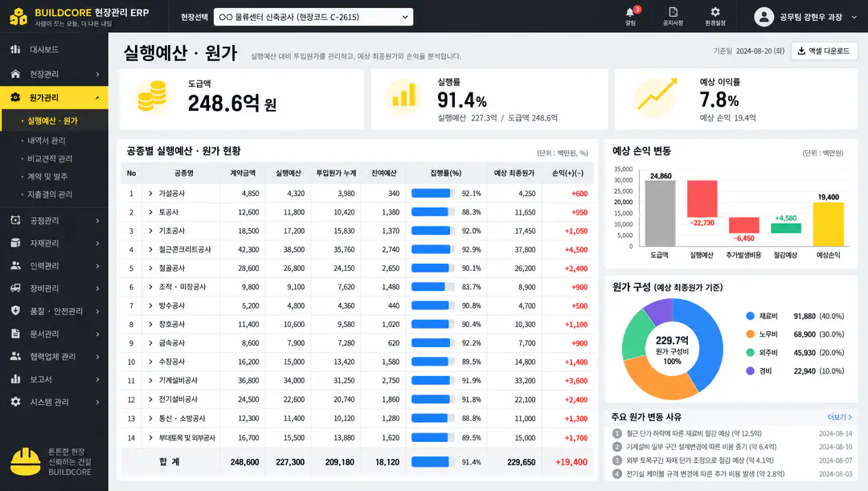Click the 합계 91.4% progress bar

click(433, 461)
